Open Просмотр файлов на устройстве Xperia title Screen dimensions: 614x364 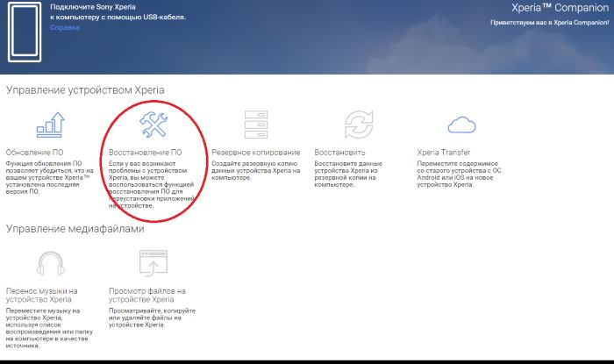(x=146, y=295)
